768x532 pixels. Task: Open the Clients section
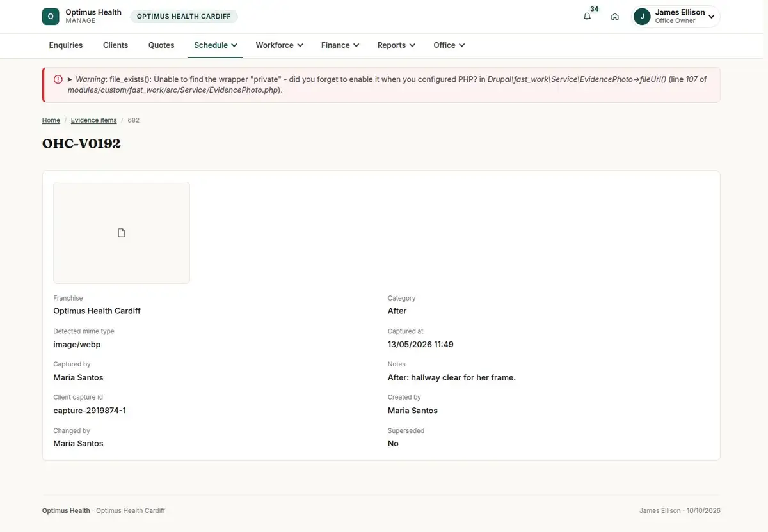tap(116, 45)
